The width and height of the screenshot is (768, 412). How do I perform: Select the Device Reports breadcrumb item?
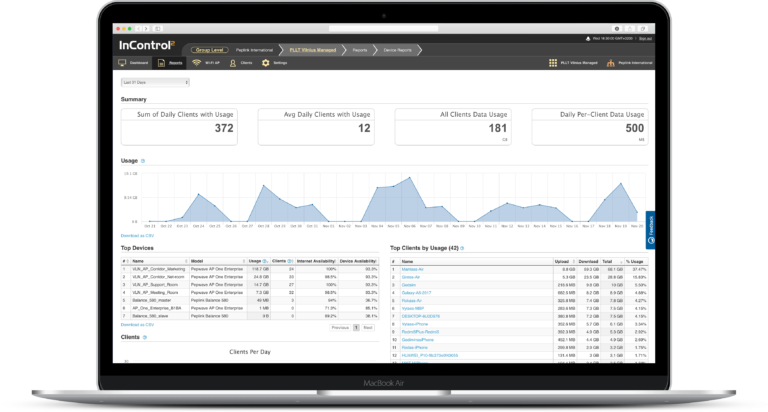click(x=397, y=50)
